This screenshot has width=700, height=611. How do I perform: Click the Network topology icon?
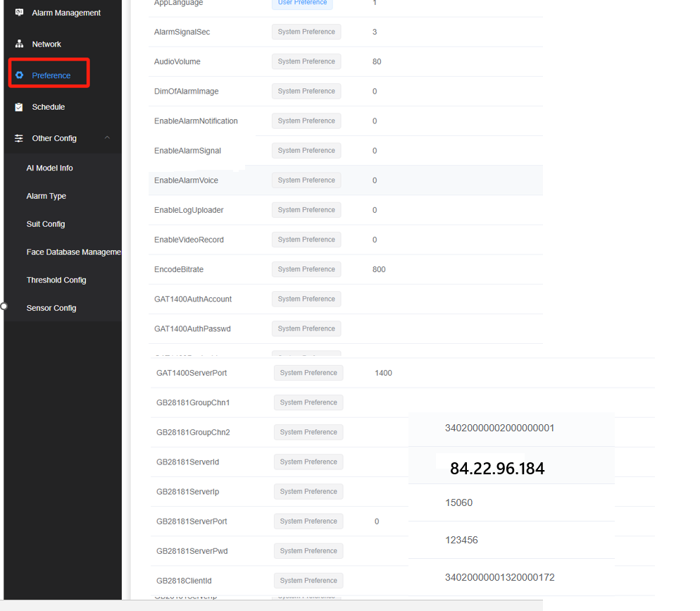point(19,44)
